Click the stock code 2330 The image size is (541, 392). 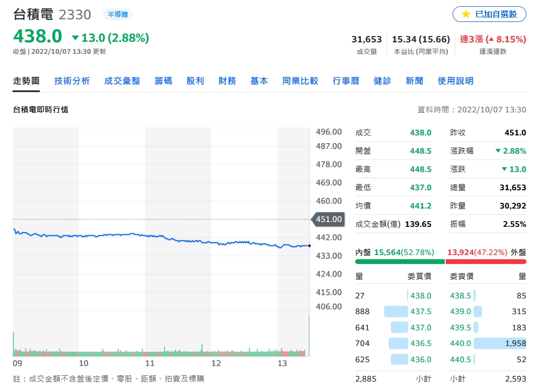75,15
